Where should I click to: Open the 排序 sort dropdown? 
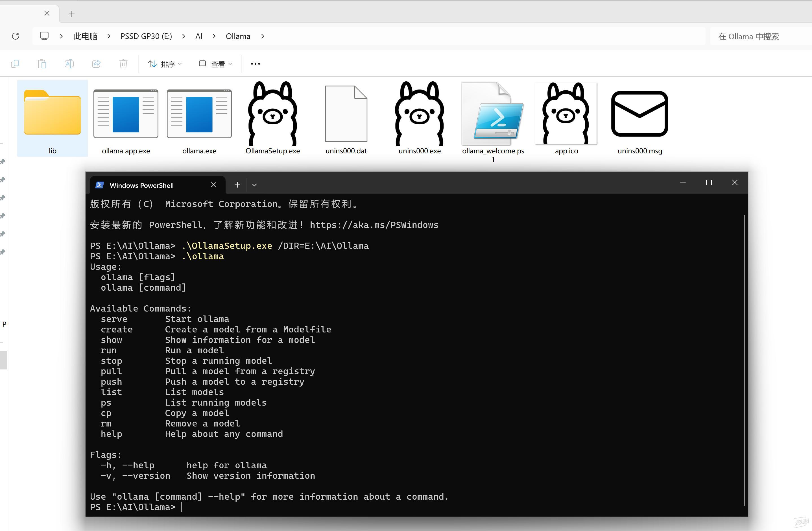tap(164, 64)
